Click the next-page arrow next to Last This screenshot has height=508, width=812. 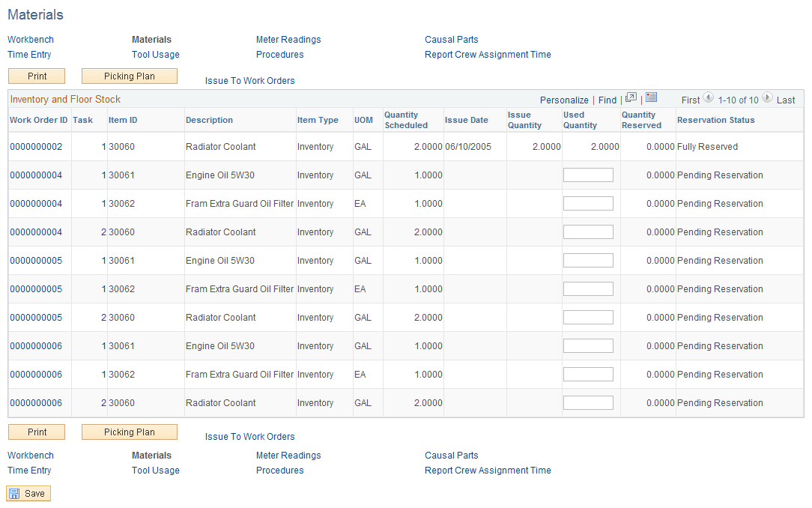[x=767, y=98]
